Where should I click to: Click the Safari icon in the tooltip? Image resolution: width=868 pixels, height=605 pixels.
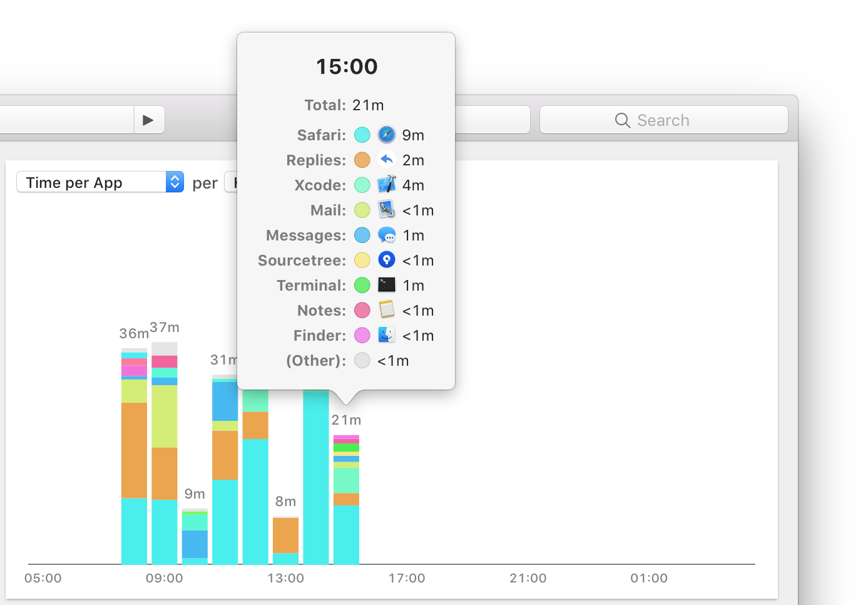pos(387,135)
